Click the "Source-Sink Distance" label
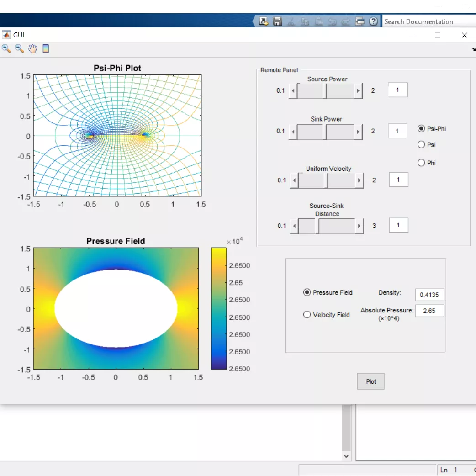The image size is (476, 476). pyautogui.click(x=327, y=210)
